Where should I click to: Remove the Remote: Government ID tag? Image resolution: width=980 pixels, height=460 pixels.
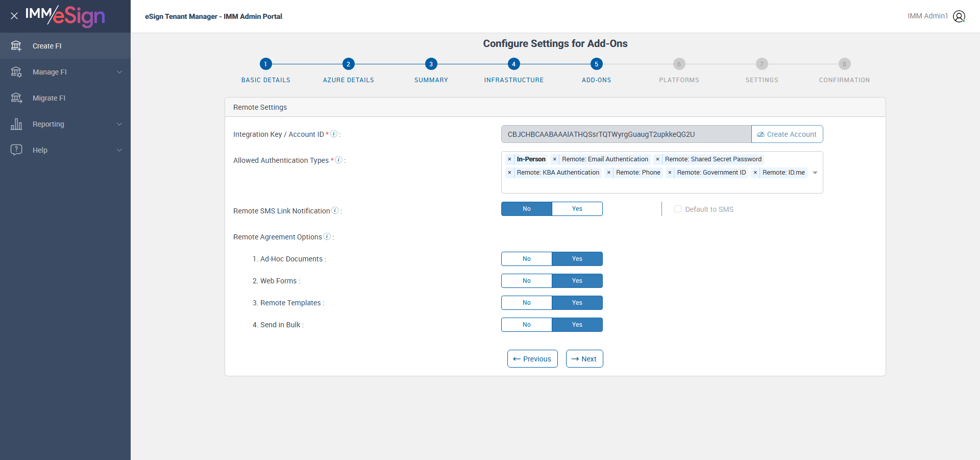point(670,173)
